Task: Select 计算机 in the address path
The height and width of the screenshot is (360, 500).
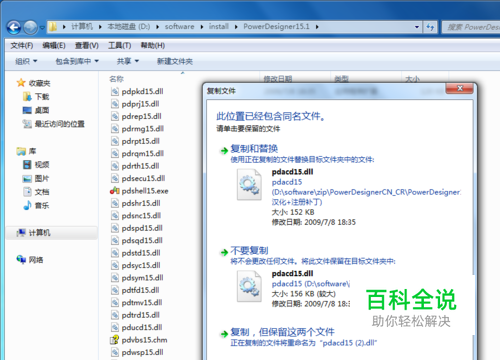Action: [82, 26]
